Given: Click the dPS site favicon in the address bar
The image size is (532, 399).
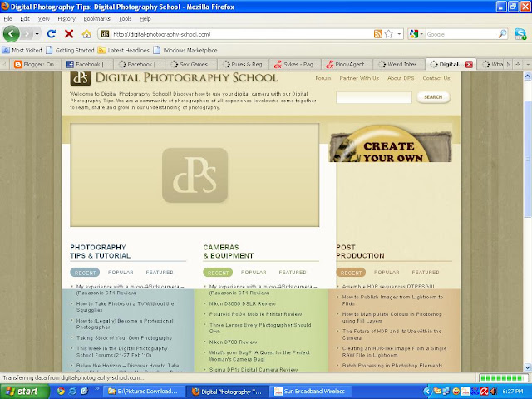Looking at the screenshot, I should pyautogui.click(x=106, y=34).
